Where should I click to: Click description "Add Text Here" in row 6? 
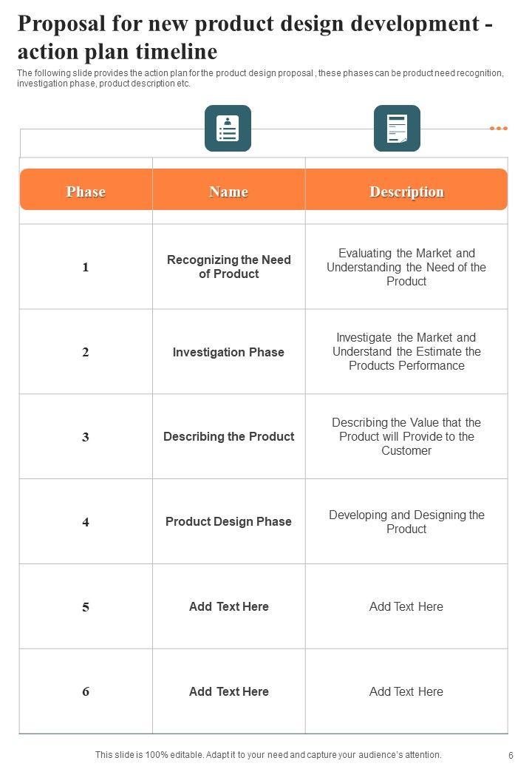pos(406,692)
